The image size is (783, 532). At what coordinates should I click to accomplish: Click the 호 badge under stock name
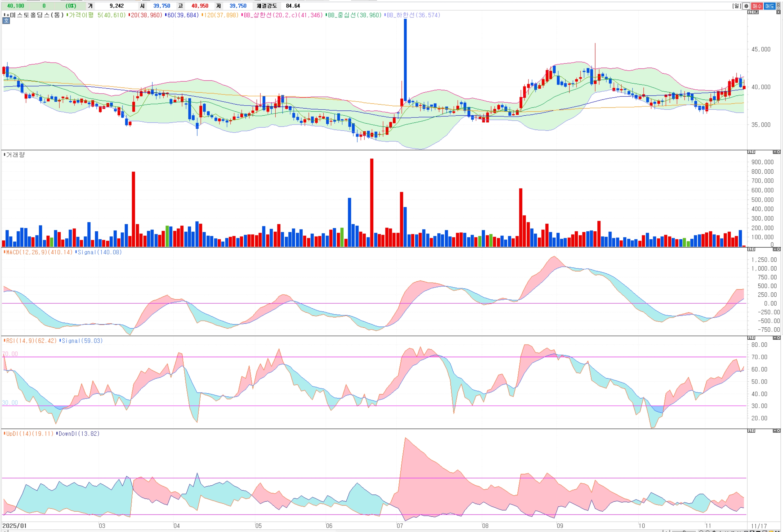6,21
